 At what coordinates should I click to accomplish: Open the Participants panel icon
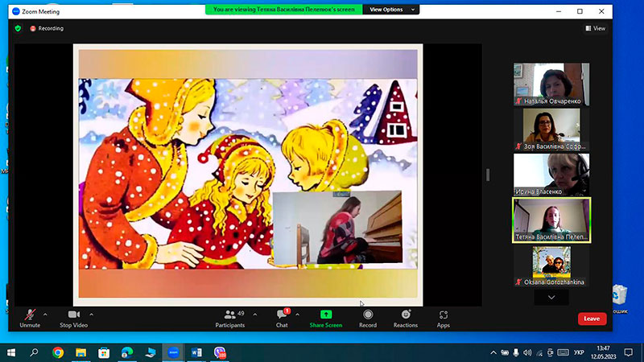pyautogui.click(x=230, y=315)
